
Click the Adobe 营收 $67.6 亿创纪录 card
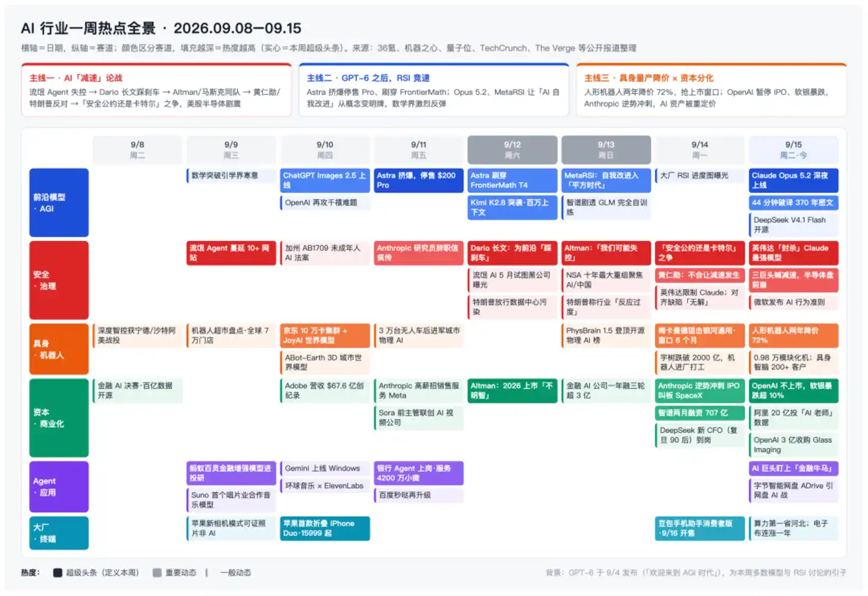pyautogui.click(x=325, y=391)
